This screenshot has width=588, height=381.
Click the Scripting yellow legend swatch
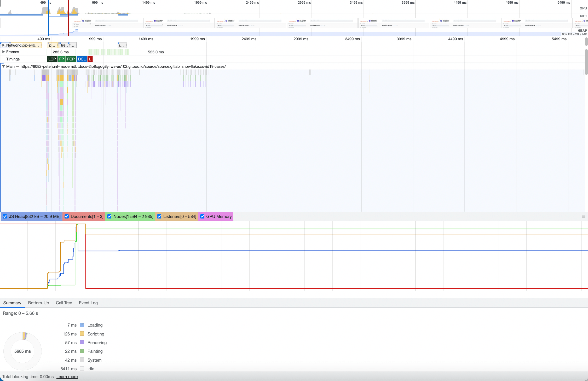82,334
